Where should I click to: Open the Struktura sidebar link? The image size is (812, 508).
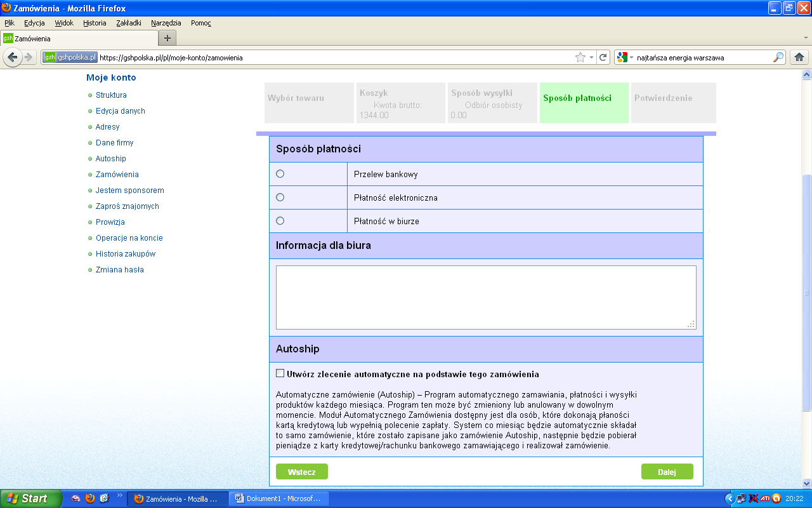coord(111,95)
